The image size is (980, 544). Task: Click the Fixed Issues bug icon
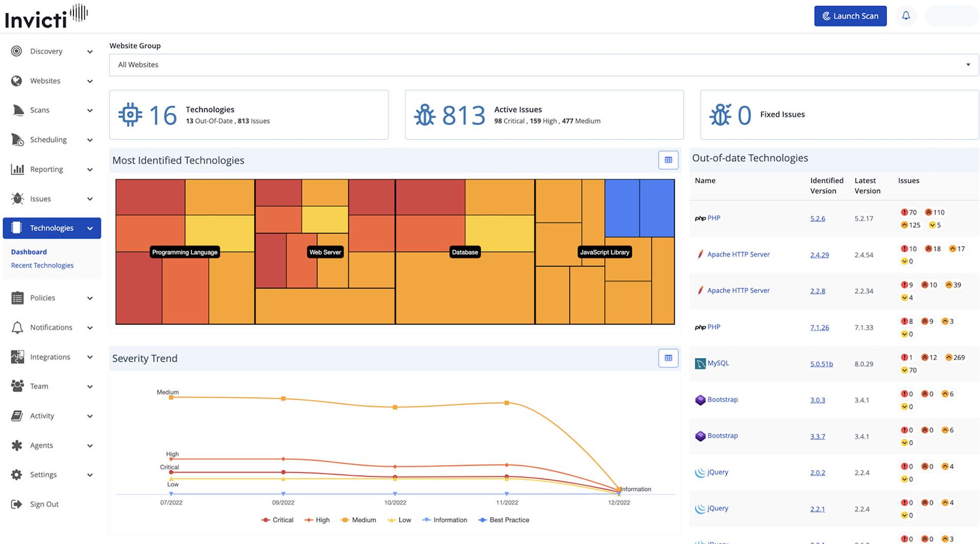coord(720,115)
